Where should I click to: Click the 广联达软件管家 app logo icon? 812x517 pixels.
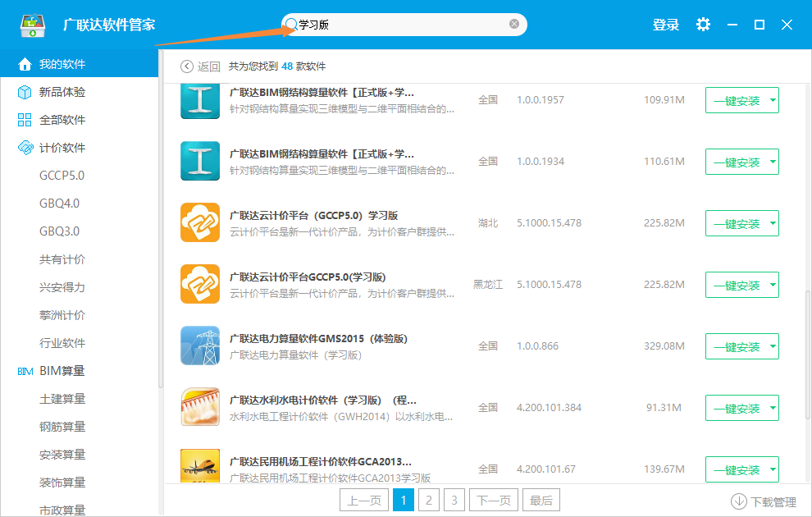tap(33, 25)
